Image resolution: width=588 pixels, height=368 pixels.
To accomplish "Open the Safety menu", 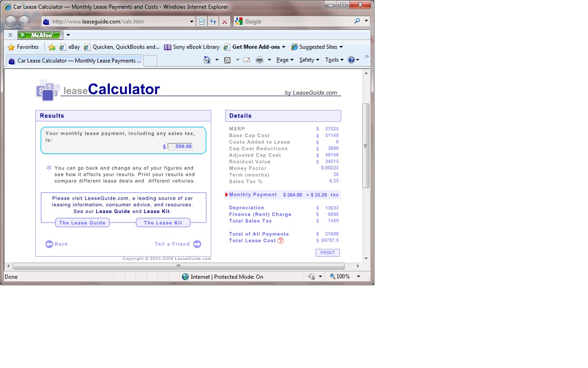I will click(x=309, y=60).
